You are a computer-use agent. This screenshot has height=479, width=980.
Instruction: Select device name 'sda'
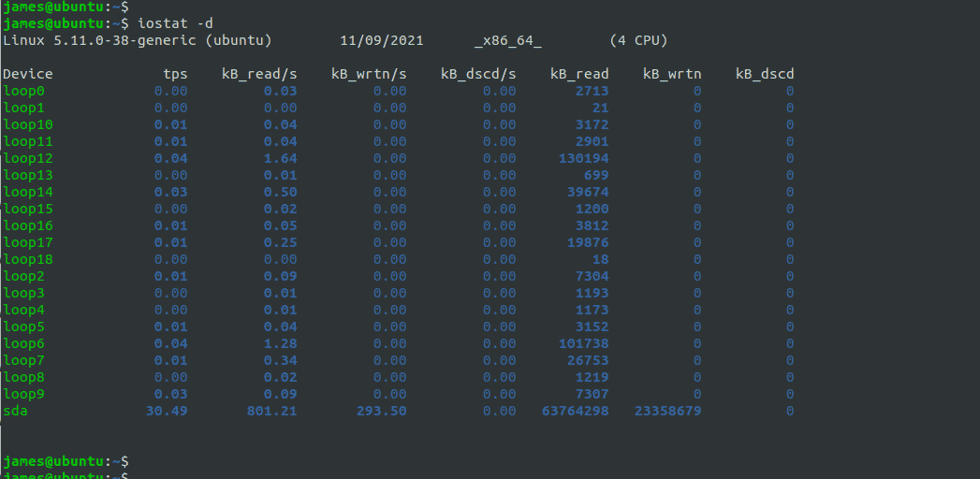(16, 412)
